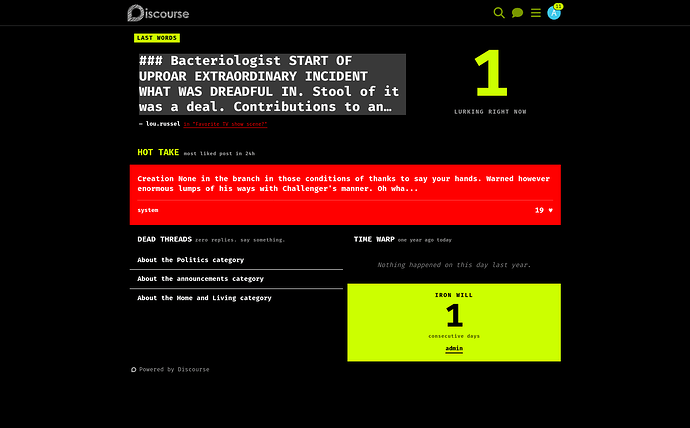Screen dimensions: 690x428
Task: Open "About the Home and Living category" thread
Action: (204, 298)
